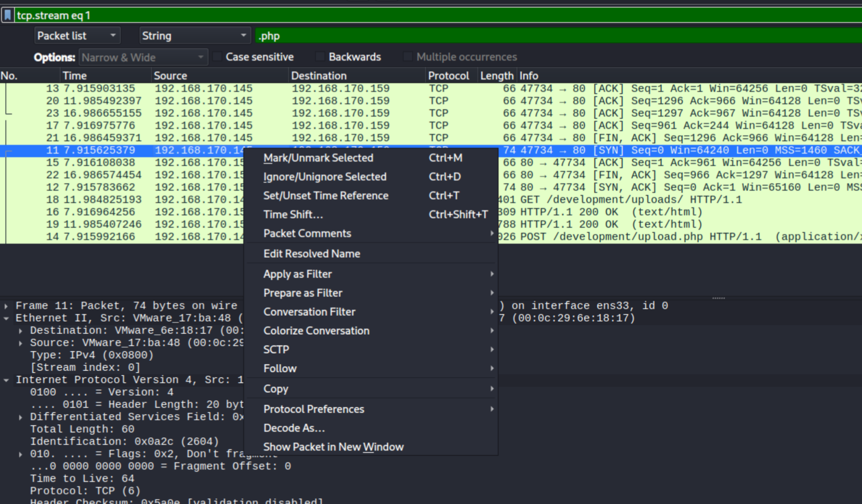Open the Copy submenu

click(x=372, y=388)
